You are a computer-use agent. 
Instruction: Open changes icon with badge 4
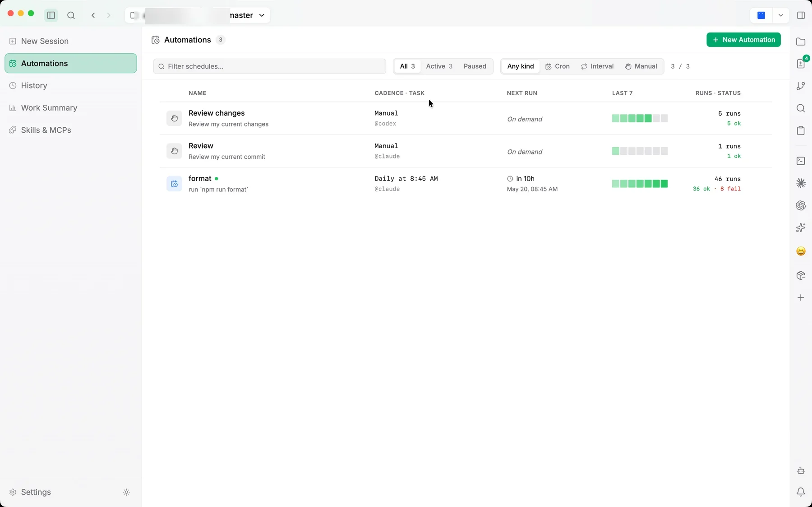click(801, 64)
